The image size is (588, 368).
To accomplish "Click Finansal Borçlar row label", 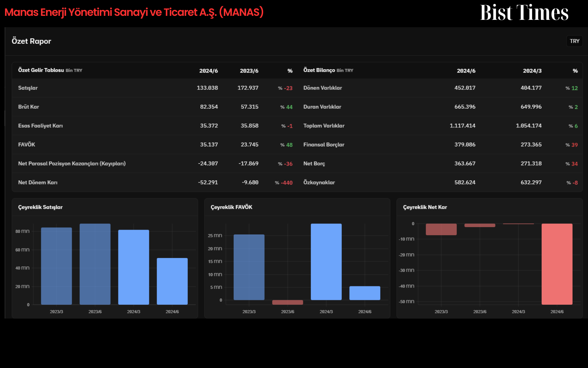I will (x=324, y=145).
